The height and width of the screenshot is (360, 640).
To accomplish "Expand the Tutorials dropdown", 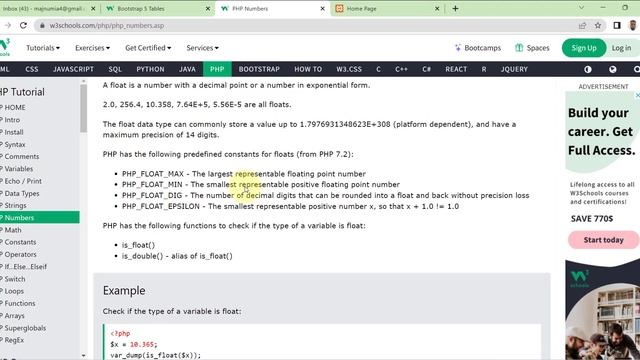I will [x=43, y=48].
